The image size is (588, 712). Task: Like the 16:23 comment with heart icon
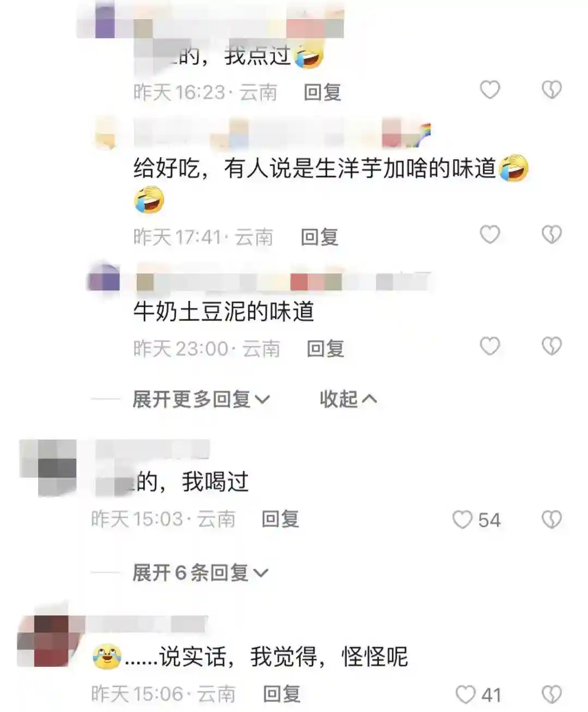click(489, 90)
